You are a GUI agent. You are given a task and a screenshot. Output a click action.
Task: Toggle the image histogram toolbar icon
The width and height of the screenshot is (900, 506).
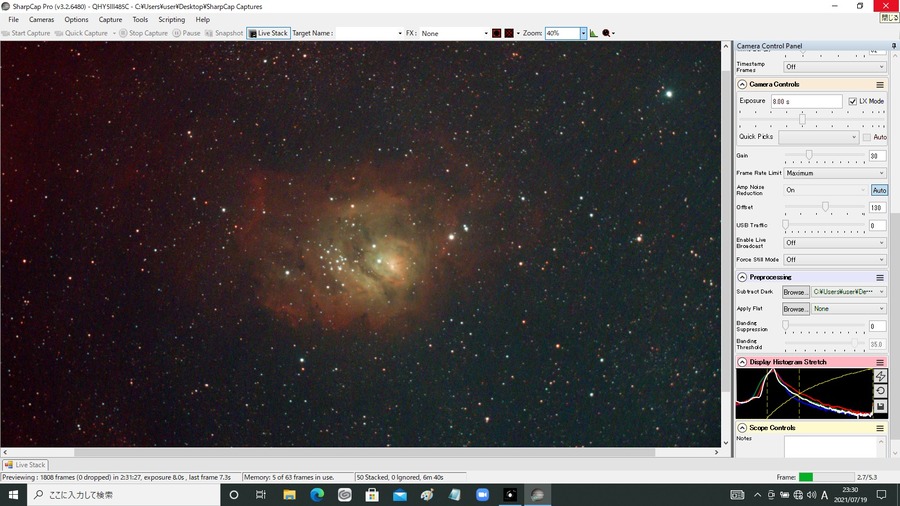tap(593, 33)
